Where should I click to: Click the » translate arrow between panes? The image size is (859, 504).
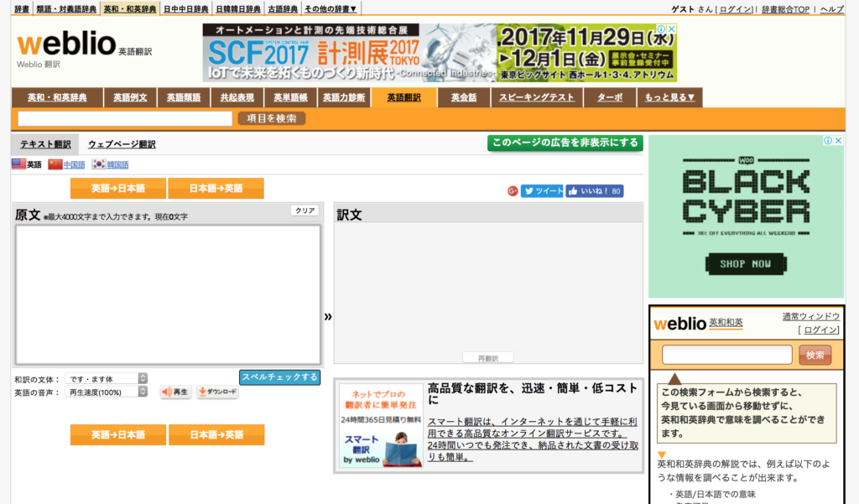[328, 316]
